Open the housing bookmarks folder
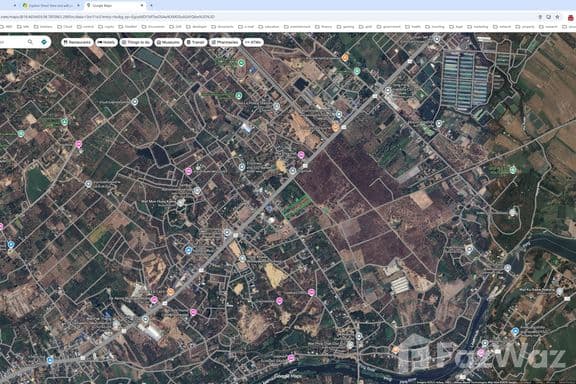The height and width of the screenshot is (384, 576). coord(435,27)
